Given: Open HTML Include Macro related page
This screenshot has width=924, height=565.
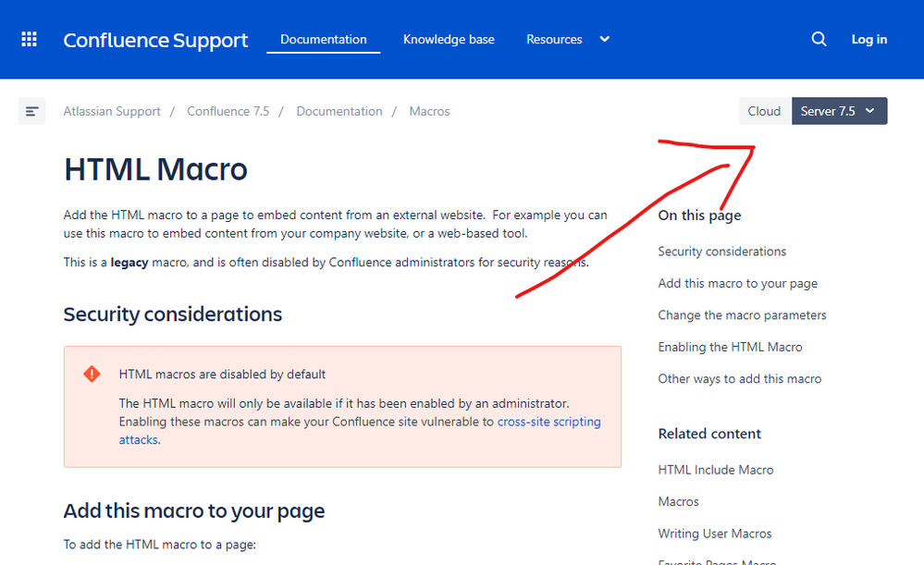Looking at the screenshot, I should 716,470.
